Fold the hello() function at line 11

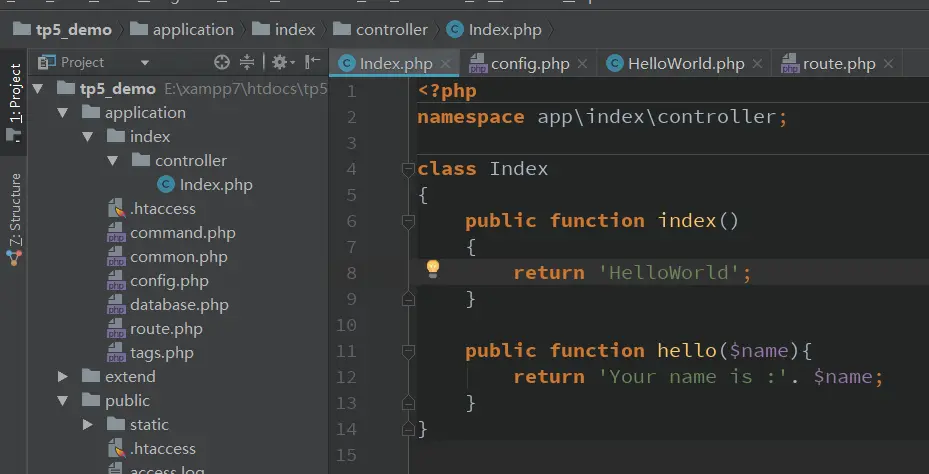[408, 352]
